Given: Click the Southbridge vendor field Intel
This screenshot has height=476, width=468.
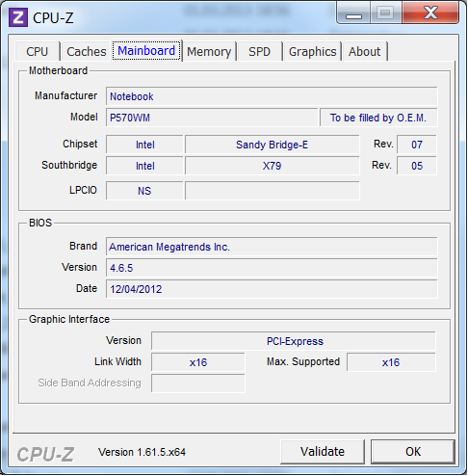Looking at the screenshot, I should [144, 166].
